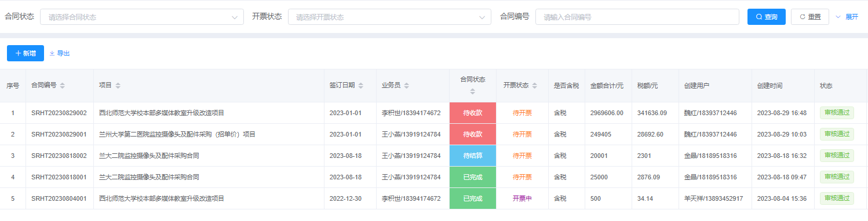This screenshot has width=868, height=221.
Task: Click 开票中 status in row 5
Action: (522, 198)
